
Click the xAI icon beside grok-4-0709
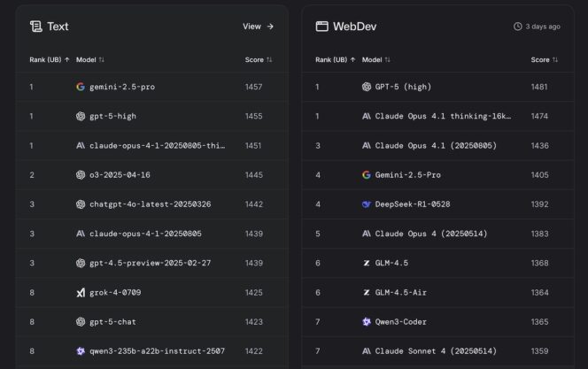81,292
